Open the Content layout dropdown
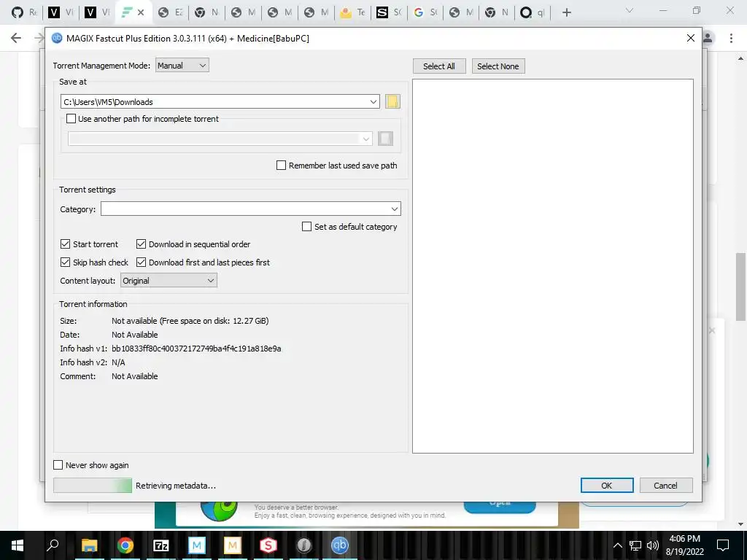 [169, 281]
